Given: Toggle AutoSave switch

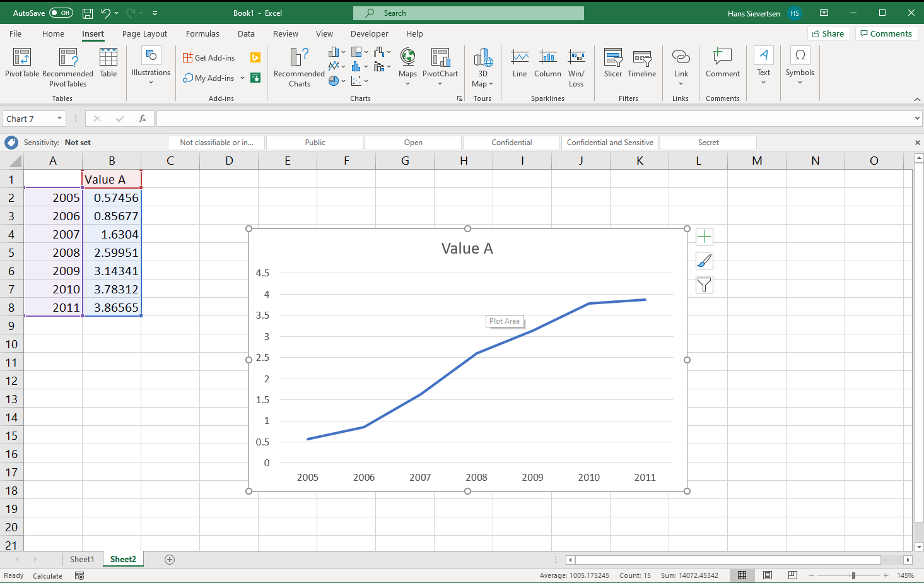Looking at the screenshot, I should click(61, 13).
